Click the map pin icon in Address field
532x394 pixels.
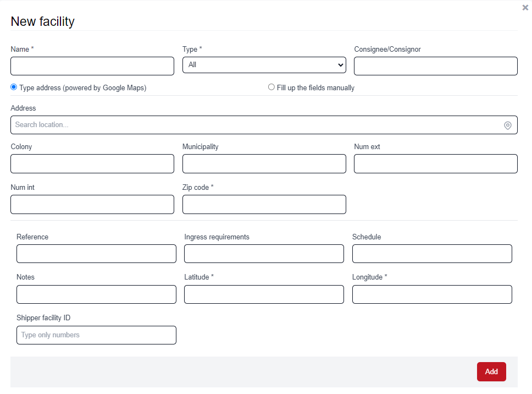click(x=507, y=125)
